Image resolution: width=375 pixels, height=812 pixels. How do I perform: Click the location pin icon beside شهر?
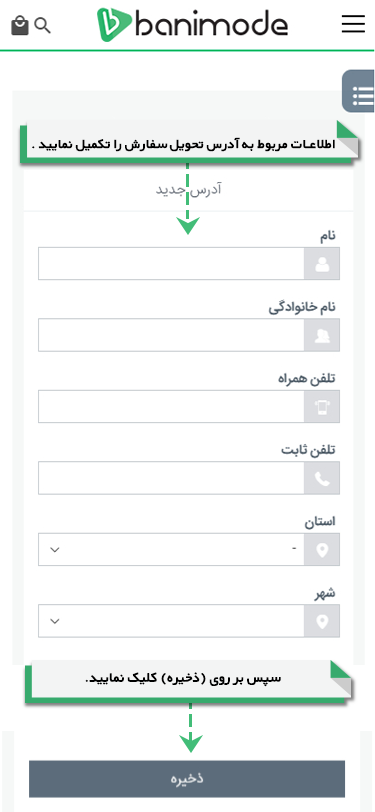322,621
